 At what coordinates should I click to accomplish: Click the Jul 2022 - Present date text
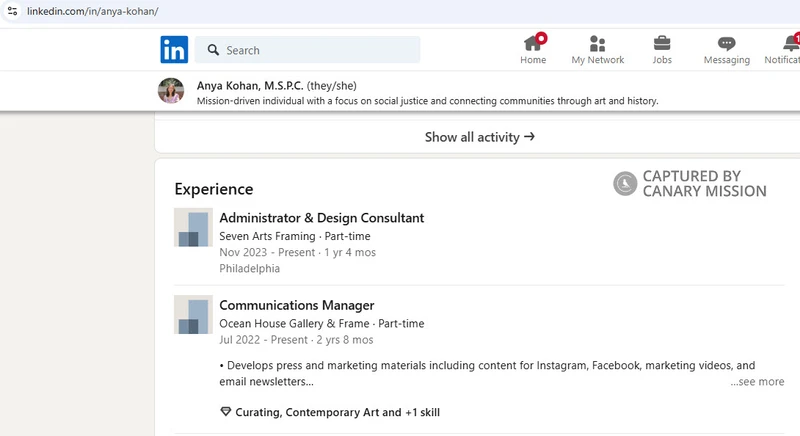[x=264, y=340]
